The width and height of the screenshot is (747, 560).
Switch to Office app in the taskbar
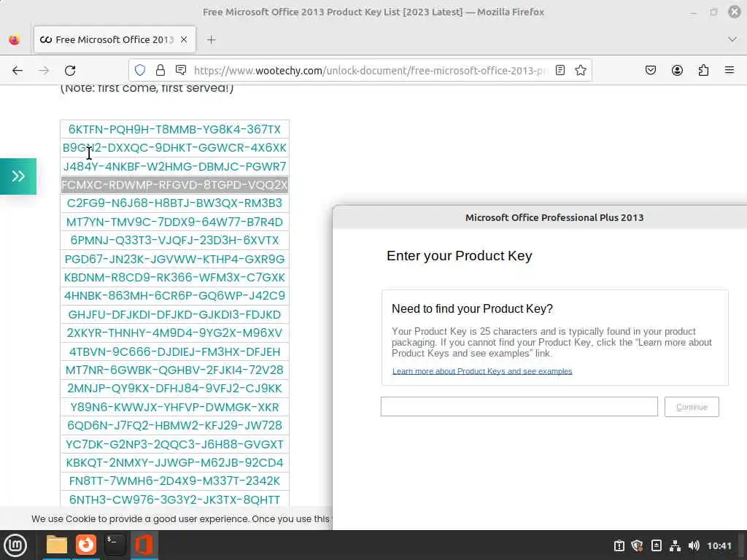144,545
